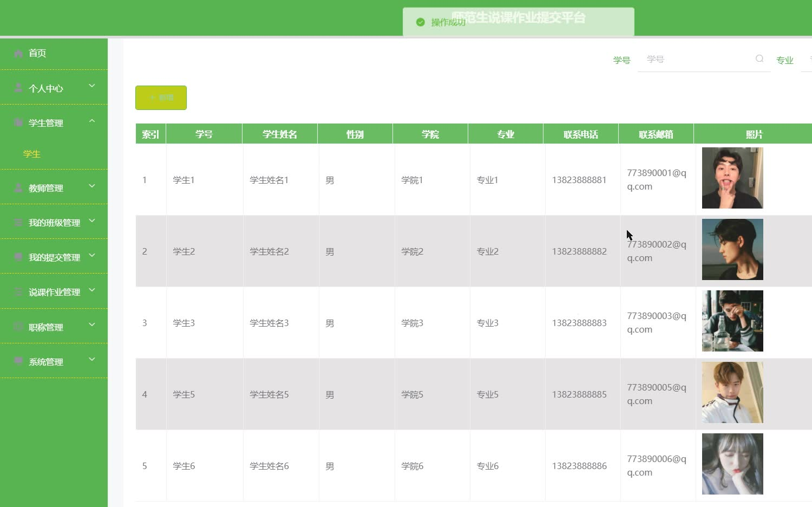Click the 学院 column header
Screen dimensions: 812x507
point(430,134)
